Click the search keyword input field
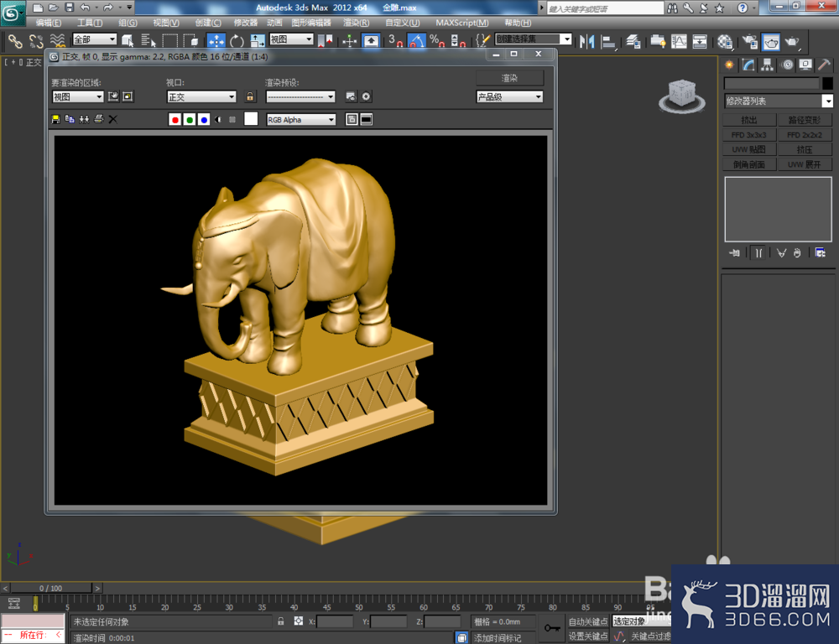The height and width of the screenshot is (644, 839). 605,8
